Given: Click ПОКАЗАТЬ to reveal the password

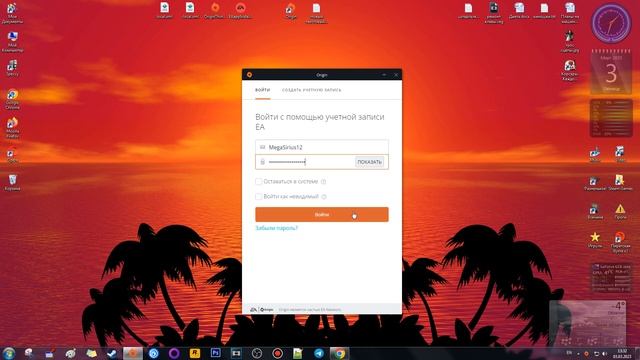Looking at the screenshot, I should click(x=369, y=162).
